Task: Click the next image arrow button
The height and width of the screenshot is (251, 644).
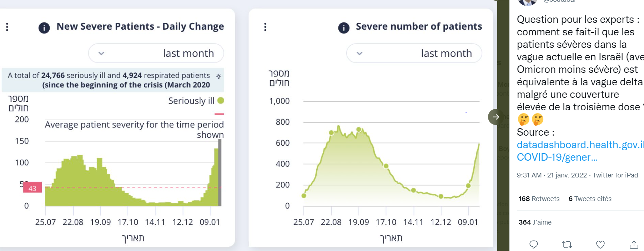Action: 495,117
